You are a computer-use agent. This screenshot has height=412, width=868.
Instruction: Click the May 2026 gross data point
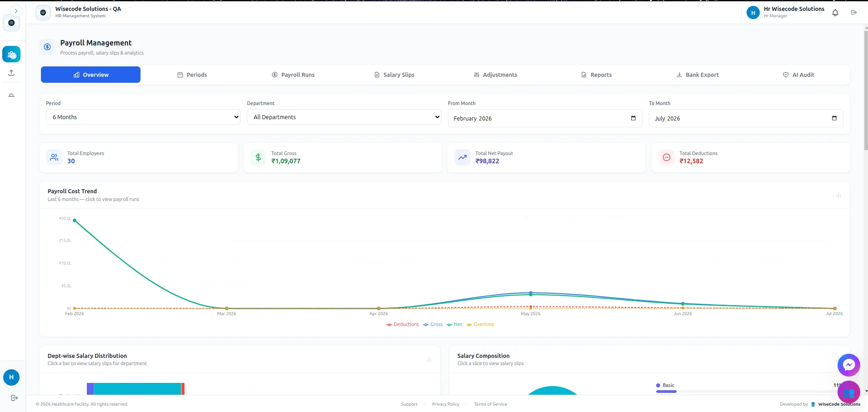click(531, 293)
